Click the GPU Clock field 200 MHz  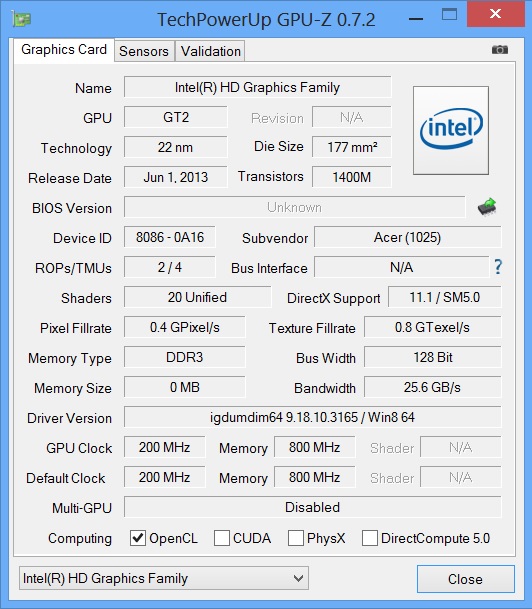tap(165, 447)
